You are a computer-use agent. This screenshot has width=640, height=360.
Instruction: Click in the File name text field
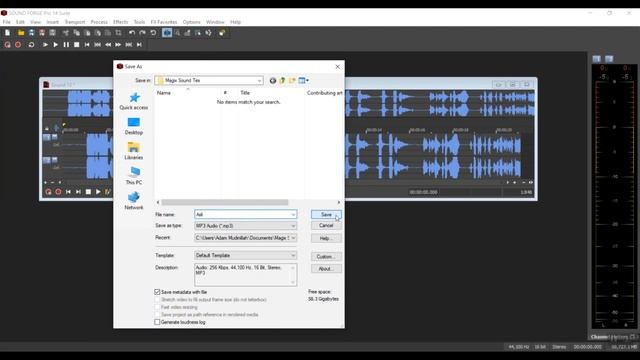(x=242, y=215)
